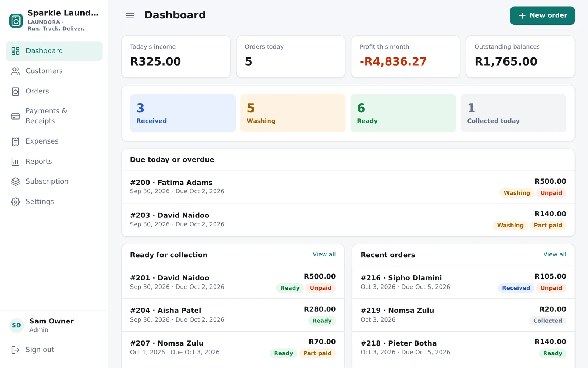Open the Collected today status card
This screenshot has height=368, width=588.
[x=513, y=113]
